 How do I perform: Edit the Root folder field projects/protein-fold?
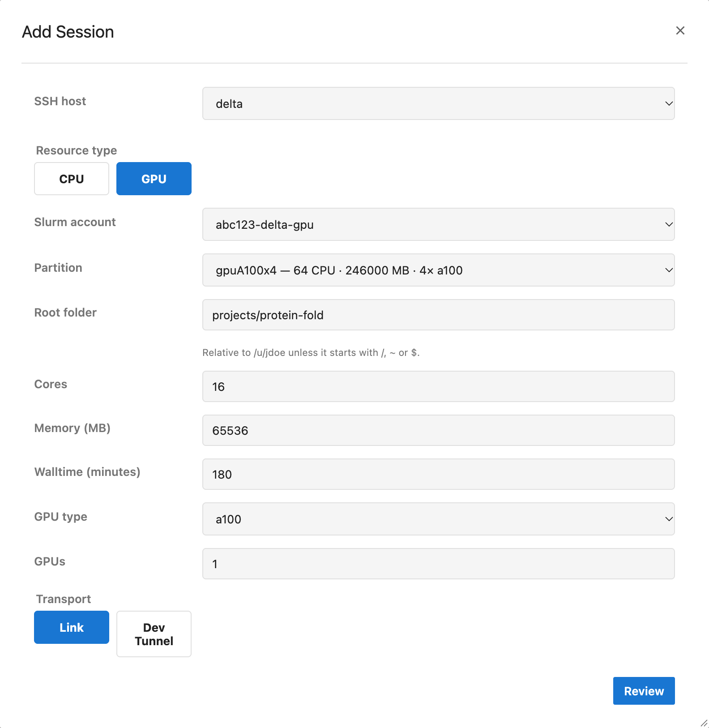(438, 315)
